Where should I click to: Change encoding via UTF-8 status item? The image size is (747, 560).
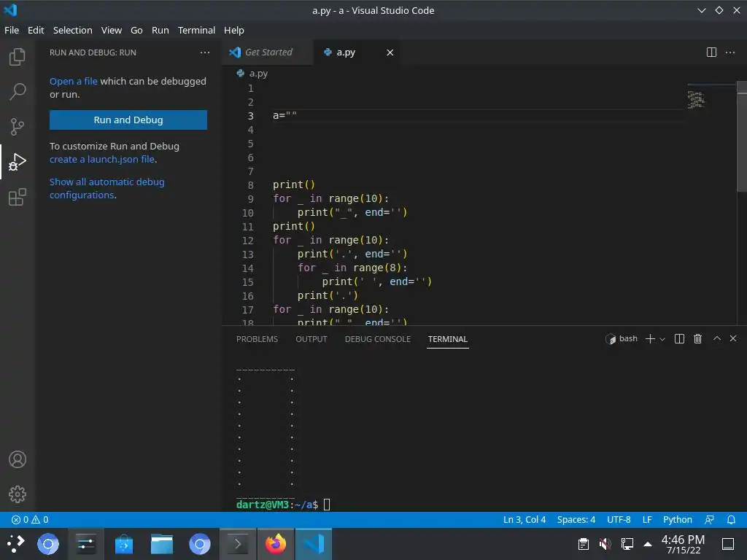(619, 519)
